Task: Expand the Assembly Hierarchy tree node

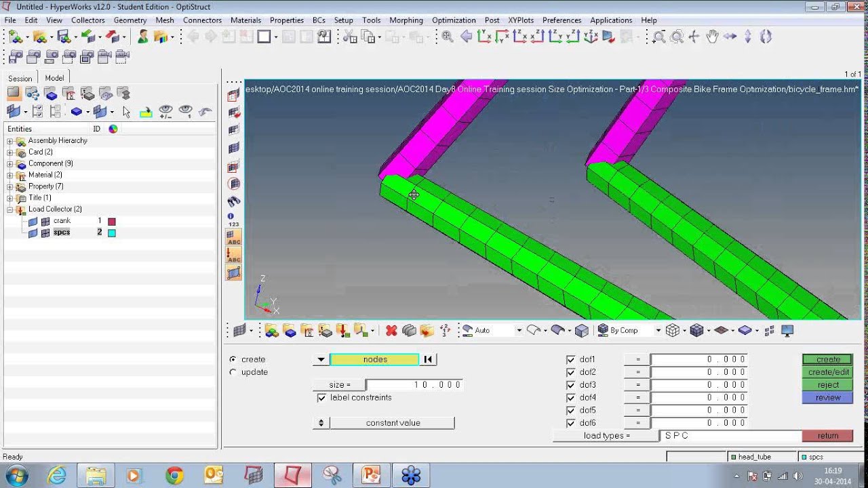Action: coord(9,141)
